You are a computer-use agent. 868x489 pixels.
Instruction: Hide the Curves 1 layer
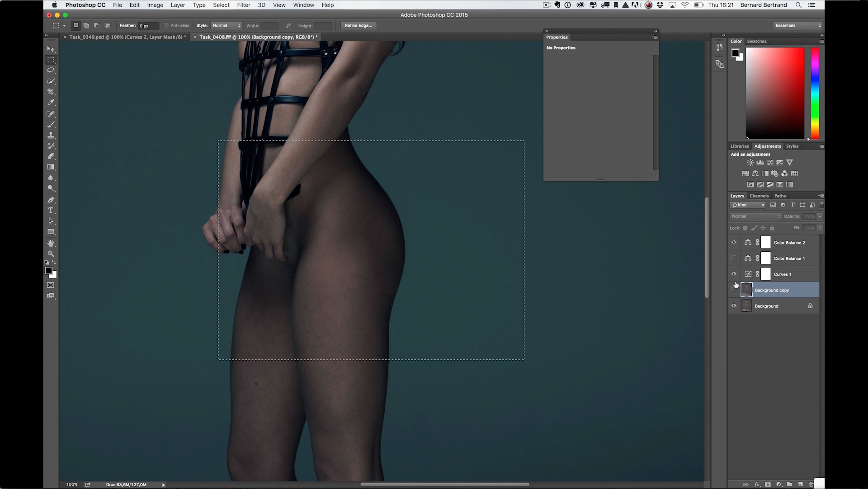733,274
